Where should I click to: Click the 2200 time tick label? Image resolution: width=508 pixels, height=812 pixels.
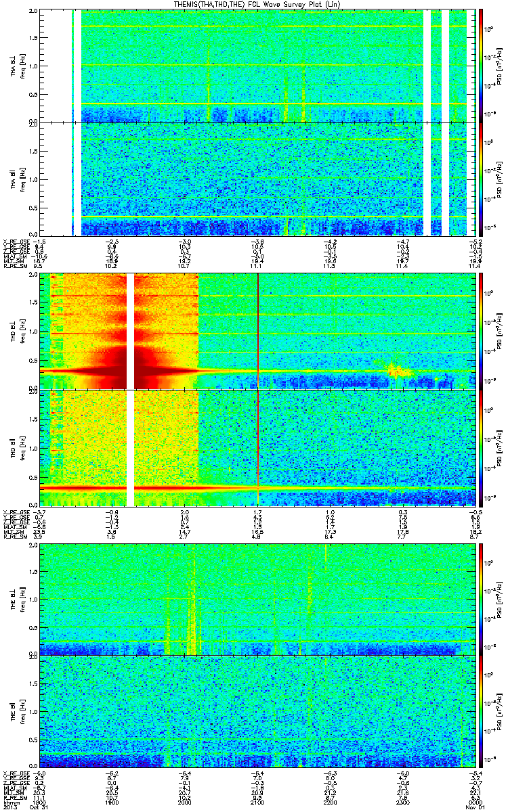[x=329, y=802]
